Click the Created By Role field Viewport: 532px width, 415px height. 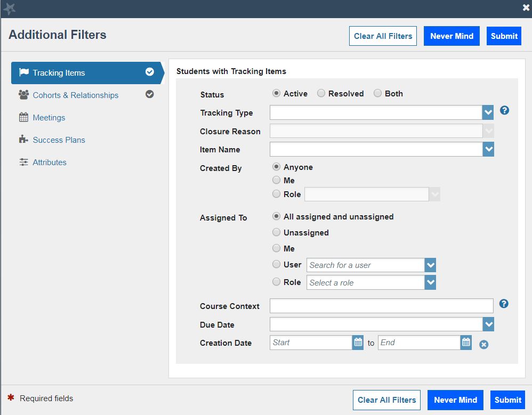pyautogui.click(x=367, y=194)
